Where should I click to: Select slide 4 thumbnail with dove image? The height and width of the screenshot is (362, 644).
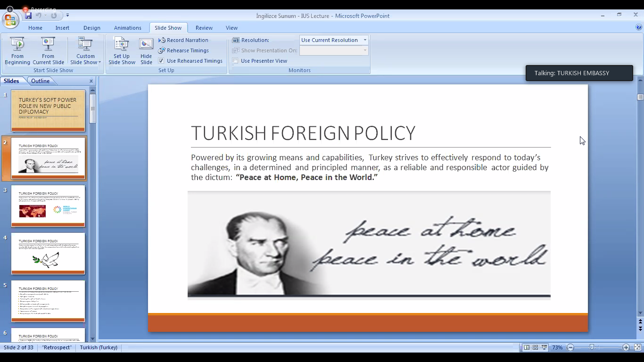(48, 254)
